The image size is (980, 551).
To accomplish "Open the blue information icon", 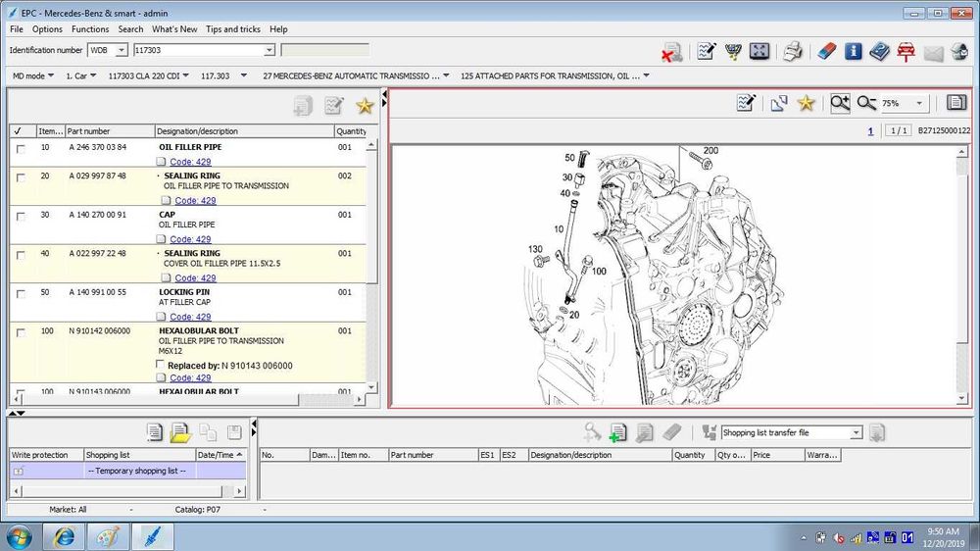I will coord(854,51).
